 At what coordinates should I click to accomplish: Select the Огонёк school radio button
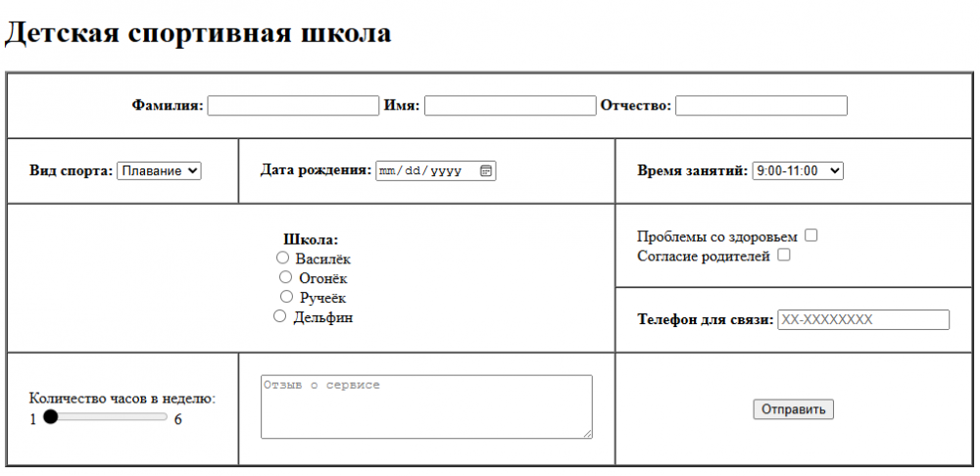(x=285, y=277)
